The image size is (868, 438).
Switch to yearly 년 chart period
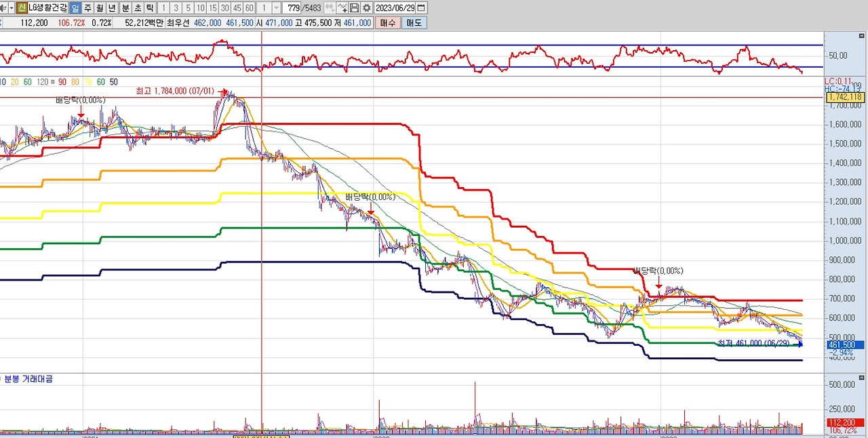pyautogui.click(x=112, y=7)
